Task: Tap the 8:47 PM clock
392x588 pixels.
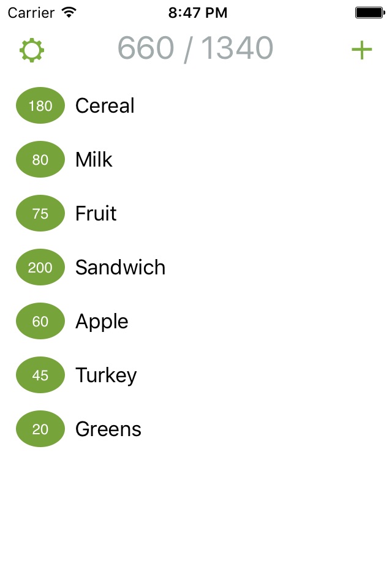Action: click(198, 13)
